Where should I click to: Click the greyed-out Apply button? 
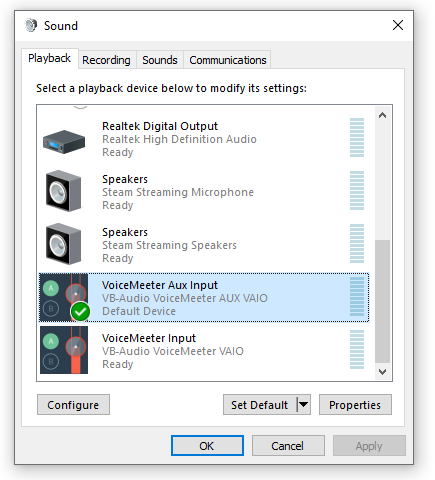369,446
